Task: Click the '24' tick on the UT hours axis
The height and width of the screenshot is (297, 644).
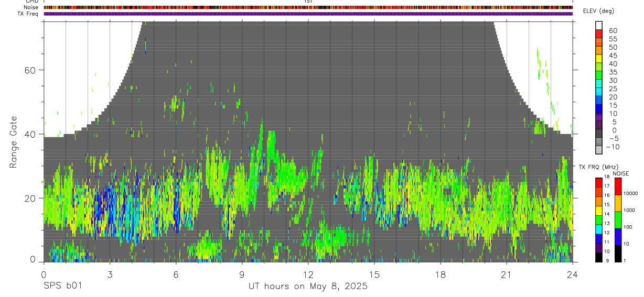Action: coord(572,274)
